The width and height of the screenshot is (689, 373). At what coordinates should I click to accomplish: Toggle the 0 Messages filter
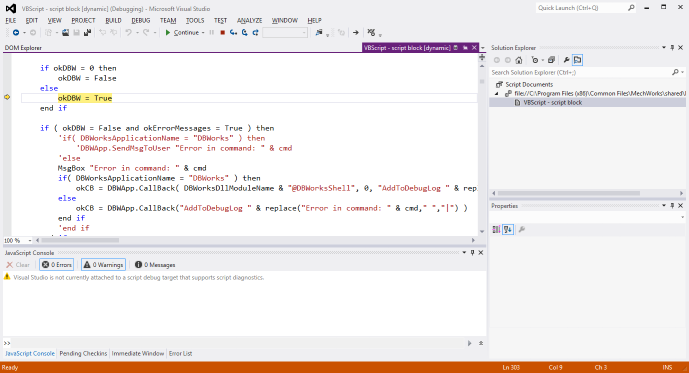coord(155,265)
